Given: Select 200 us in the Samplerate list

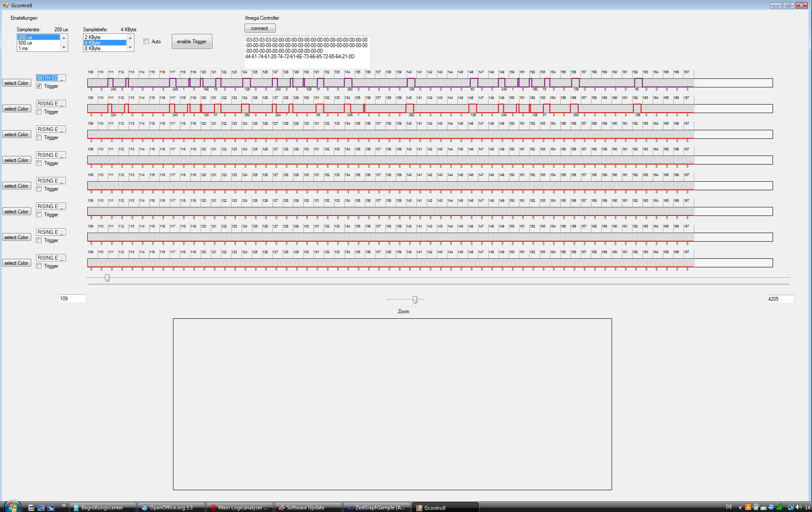Looking at the screenshot, I should [x=39, y=37].
